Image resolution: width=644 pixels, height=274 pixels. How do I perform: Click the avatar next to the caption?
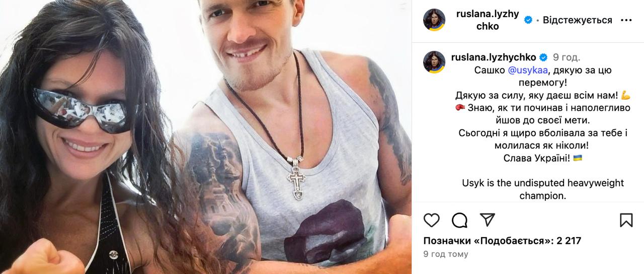434,62
